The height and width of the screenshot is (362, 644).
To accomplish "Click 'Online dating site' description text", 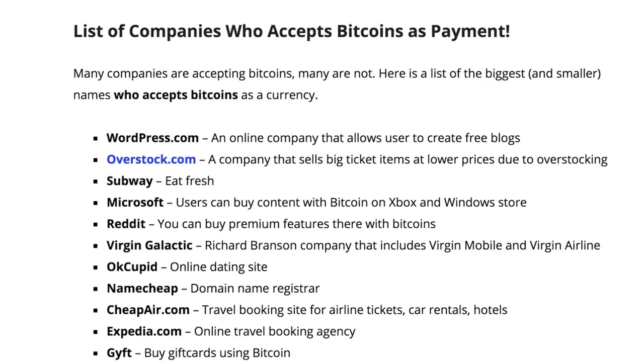I will pos(218,267).
